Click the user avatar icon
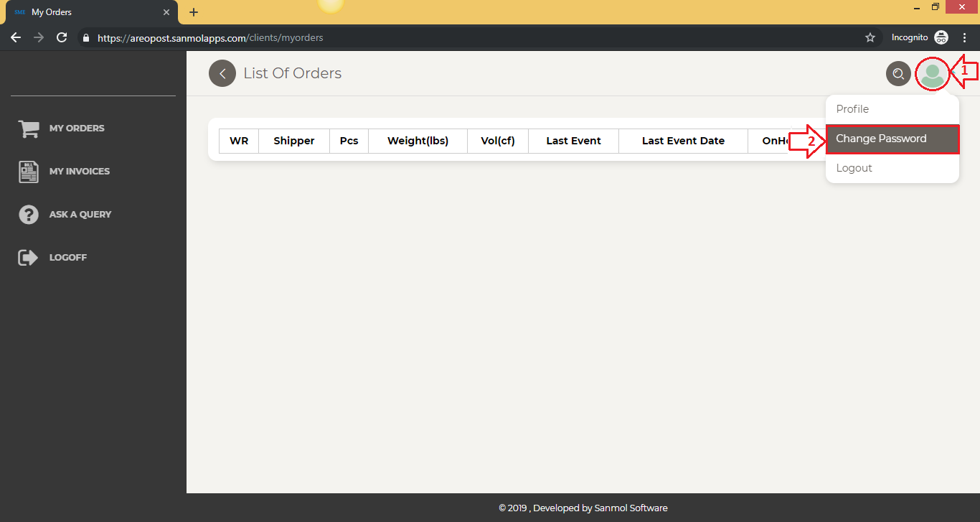 coord(933,73)
